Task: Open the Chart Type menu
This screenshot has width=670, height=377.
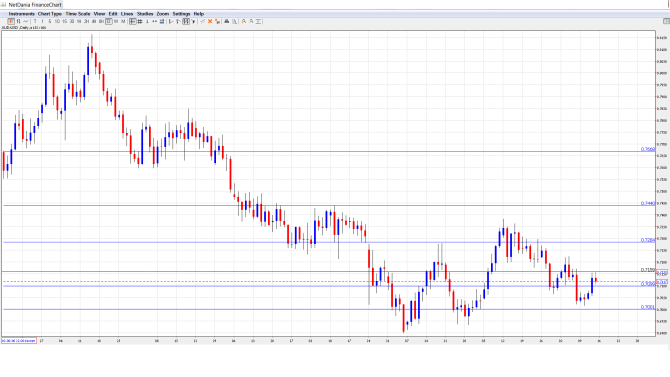Action: point(50,14)
